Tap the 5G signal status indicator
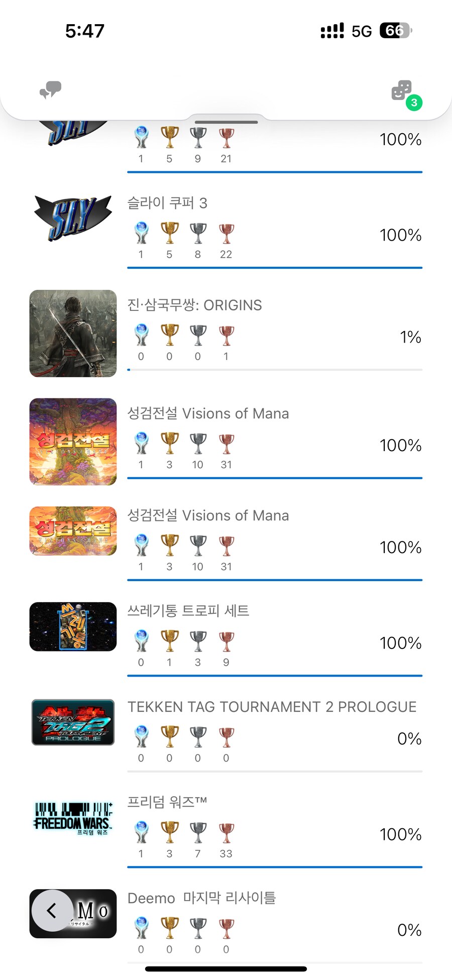The width and height of the screenshot is (452, 980). point(361,31)
